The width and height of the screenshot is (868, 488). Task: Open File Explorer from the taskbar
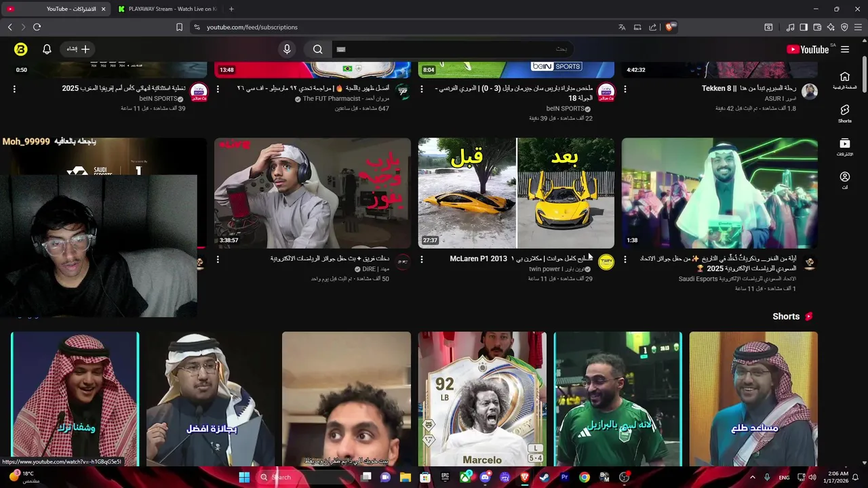(x=406, y=477)
